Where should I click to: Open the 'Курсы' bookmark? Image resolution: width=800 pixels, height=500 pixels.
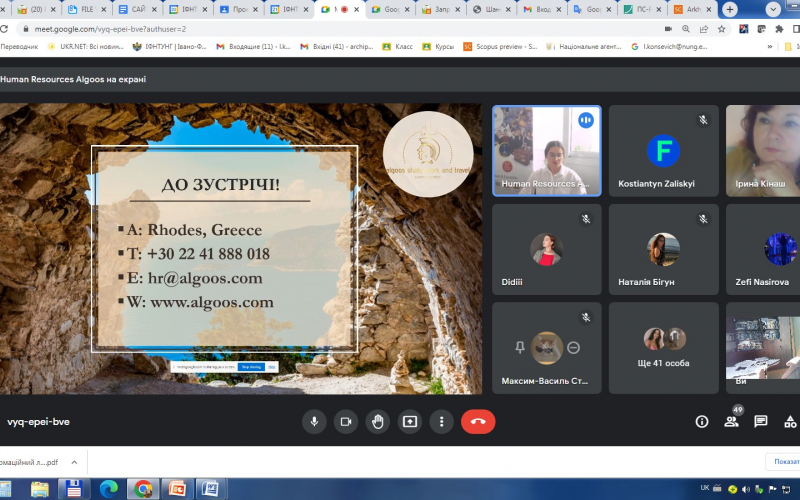pyautogui.click(x=438, y=46)
